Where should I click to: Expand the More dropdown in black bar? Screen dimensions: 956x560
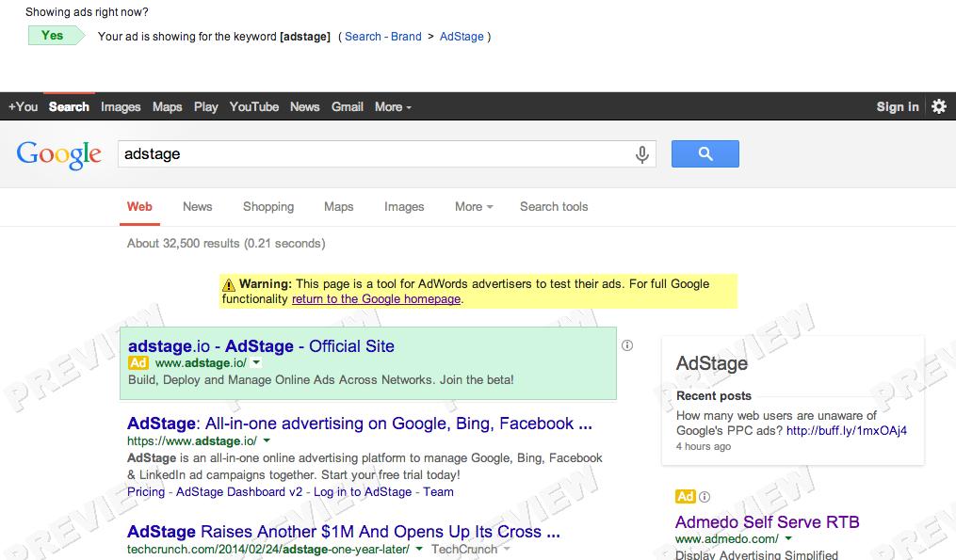[x=393, y=107]
